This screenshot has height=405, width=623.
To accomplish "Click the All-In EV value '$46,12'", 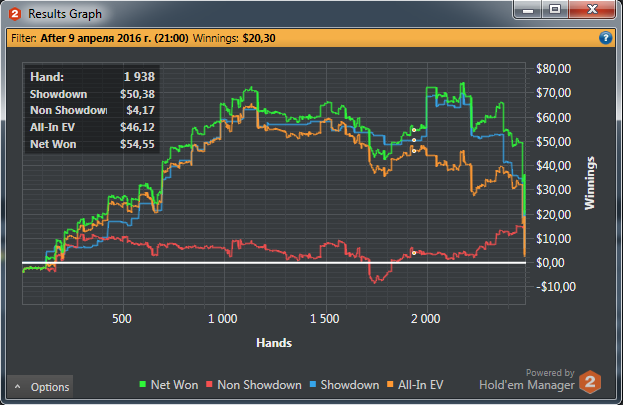I will tap(137, 127).
